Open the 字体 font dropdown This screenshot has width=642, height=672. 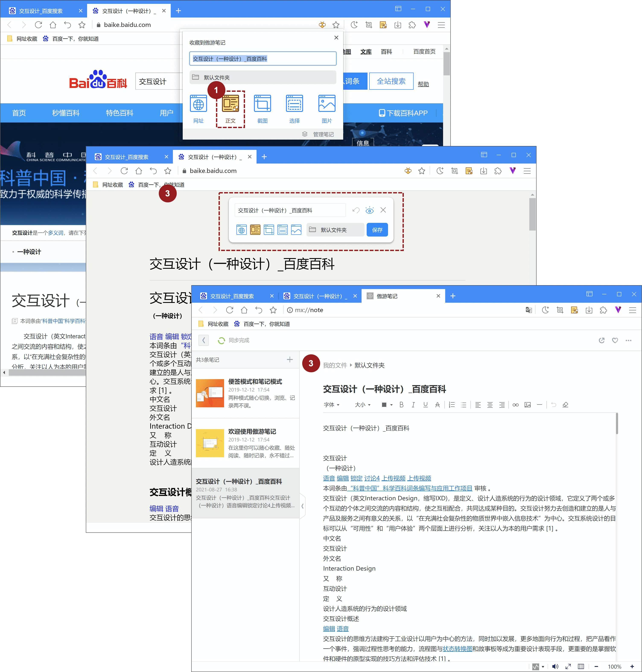[x=331, y=405]
